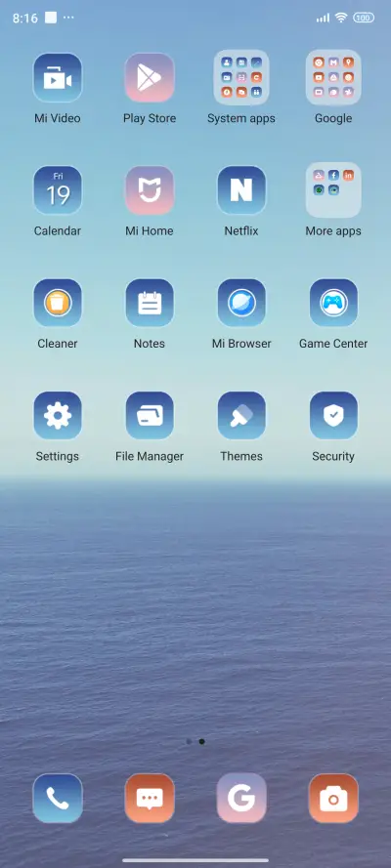Tap the "Themes" label
Viewport: 391px width, 868px height.
(241, 456)
